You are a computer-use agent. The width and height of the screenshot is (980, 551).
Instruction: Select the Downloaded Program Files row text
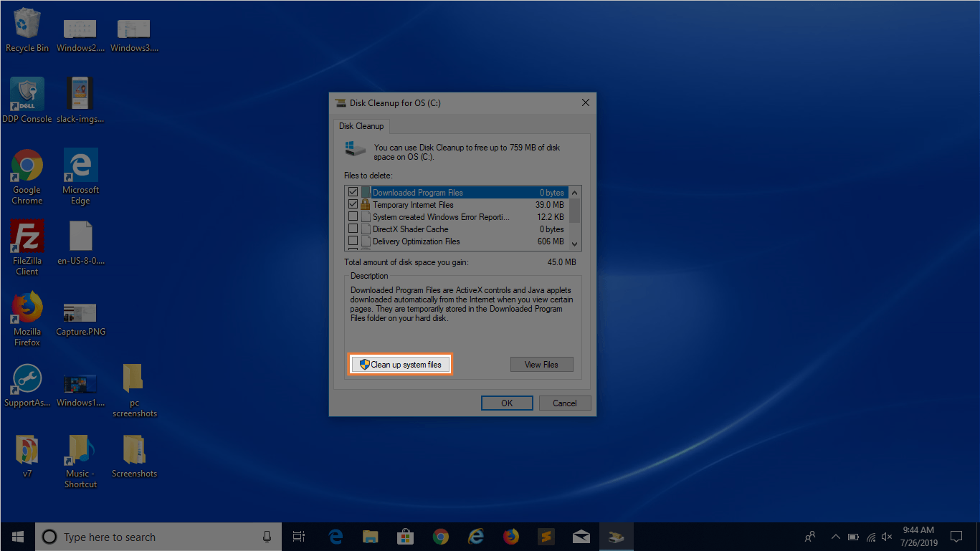418,193
